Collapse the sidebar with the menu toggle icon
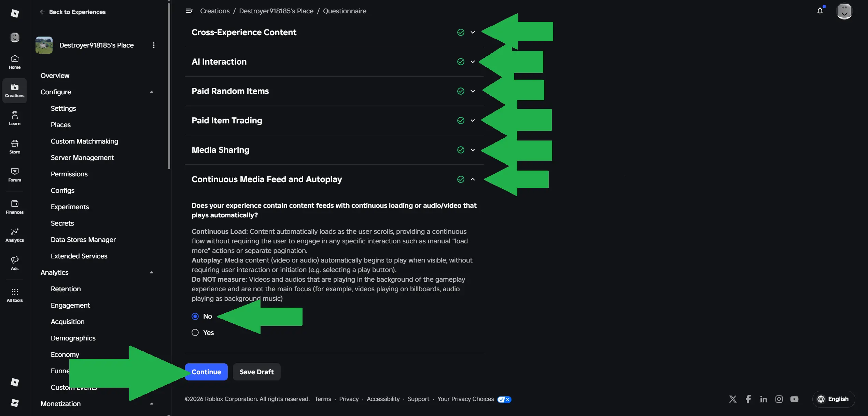Screen dimensions: 868x416 (x=189, y=11)
